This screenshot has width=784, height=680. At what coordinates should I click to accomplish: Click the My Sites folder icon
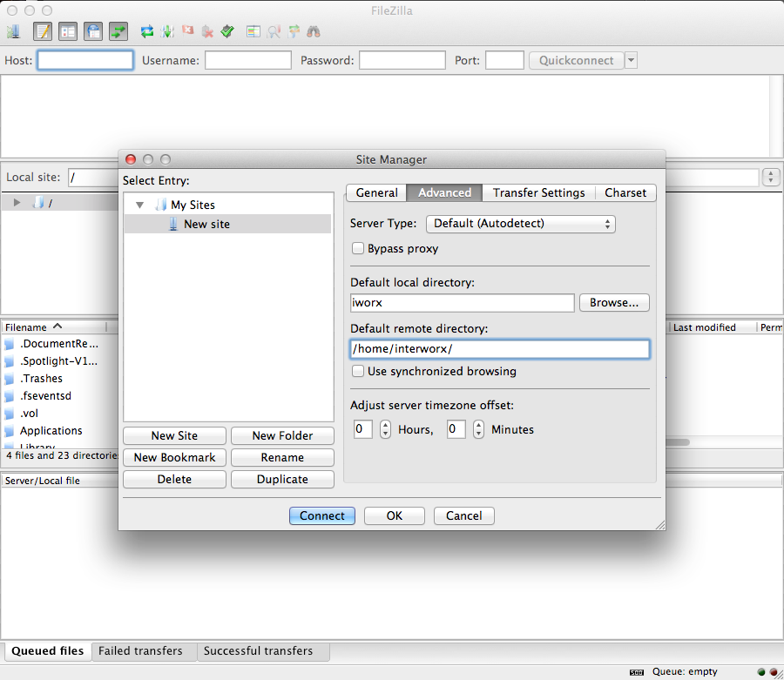click(161, 205)
